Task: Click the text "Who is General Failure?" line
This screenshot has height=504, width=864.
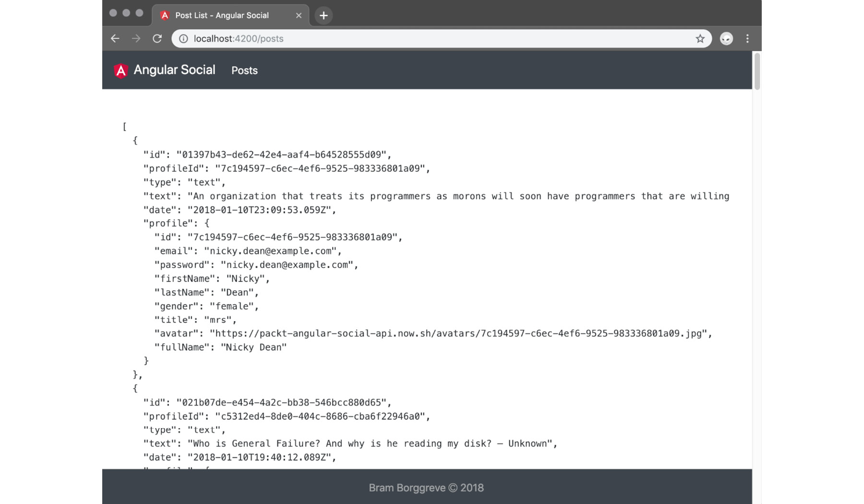Action: coord(350,444)
